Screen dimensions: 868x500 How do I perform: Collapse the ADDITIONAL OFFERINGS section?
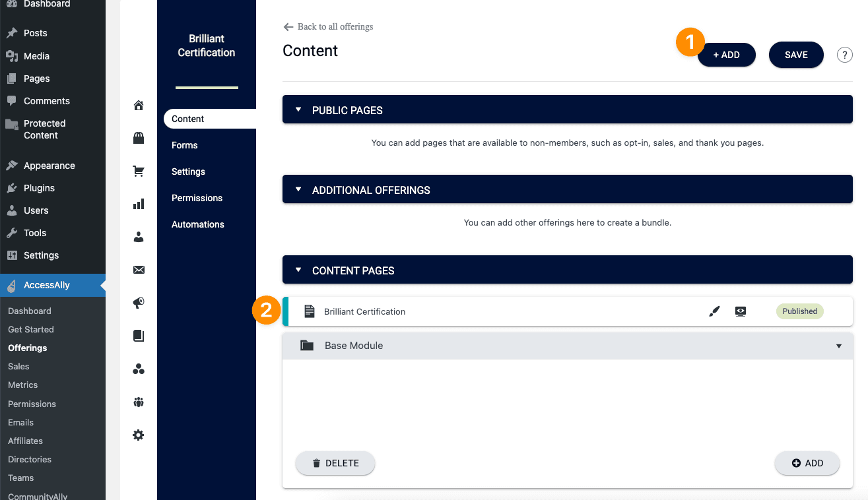(x=297, y=189)
